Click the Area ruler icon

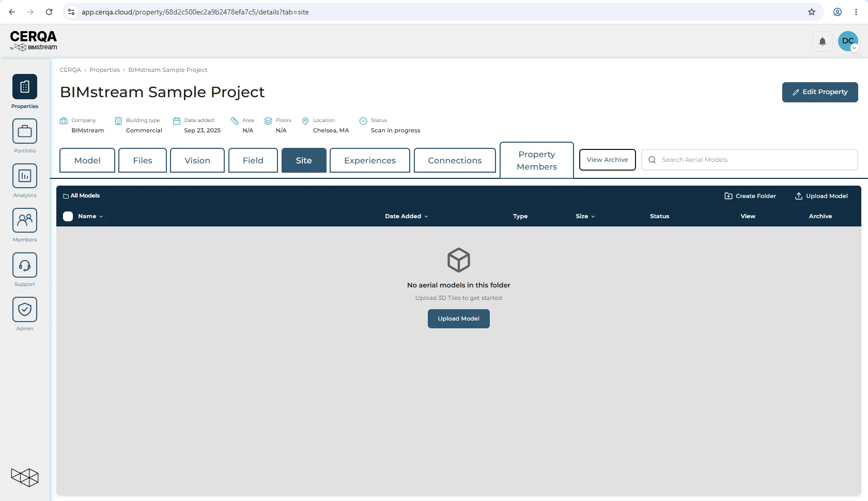235,121
